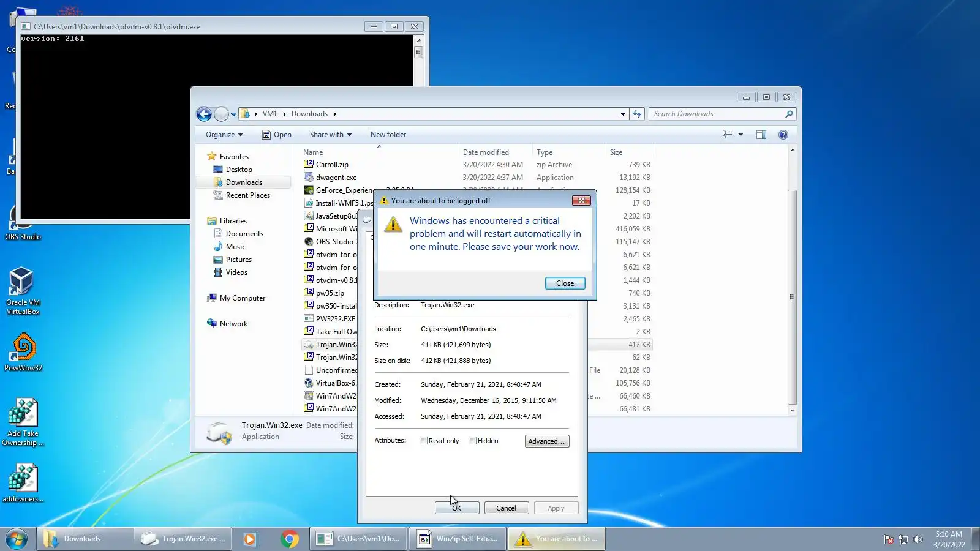Click the Action Center flag icon
The width and height of the screenshot is (980, 551).
(888, 539)
